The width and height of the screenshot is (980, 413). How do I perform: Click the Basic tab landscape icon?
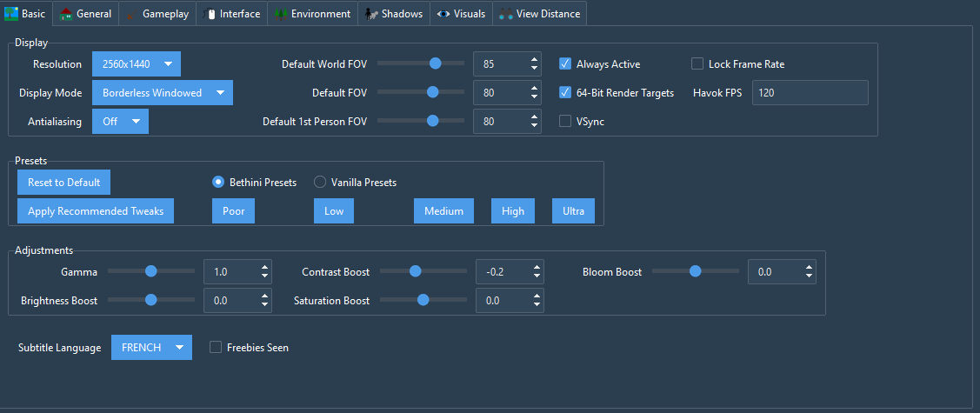coord(11,13)
